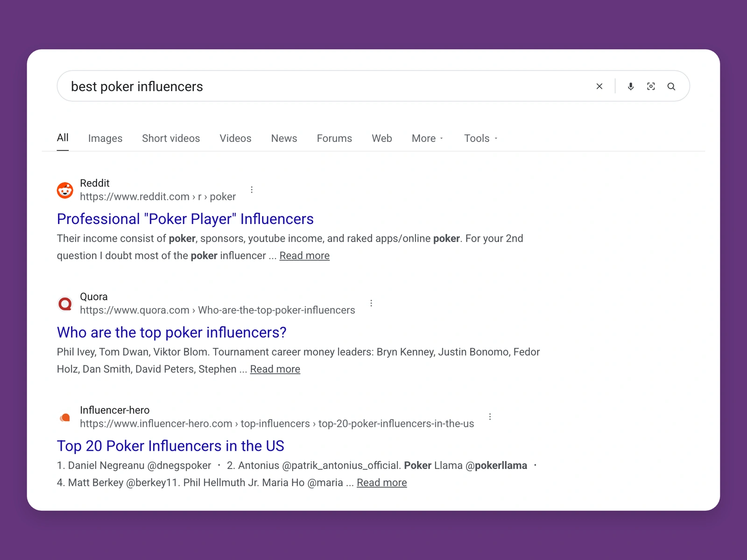
Task: Open Professional "Poker Player" Influencers result
Action: coord(185,219)
